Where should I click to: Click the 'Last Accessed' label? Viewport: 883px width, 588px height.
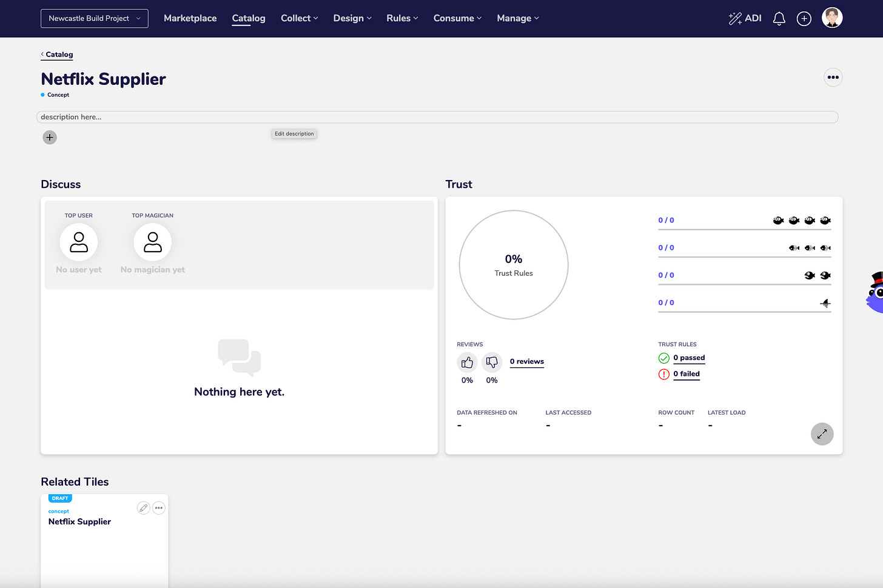click(x=568, y=413)
